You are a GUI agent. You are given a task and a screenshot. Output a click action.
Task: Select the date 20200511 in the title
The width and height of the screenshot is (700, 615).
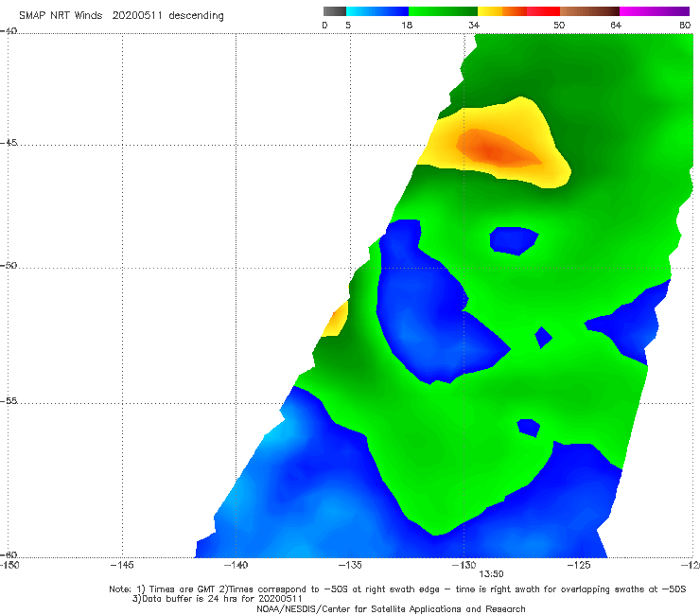137,16
